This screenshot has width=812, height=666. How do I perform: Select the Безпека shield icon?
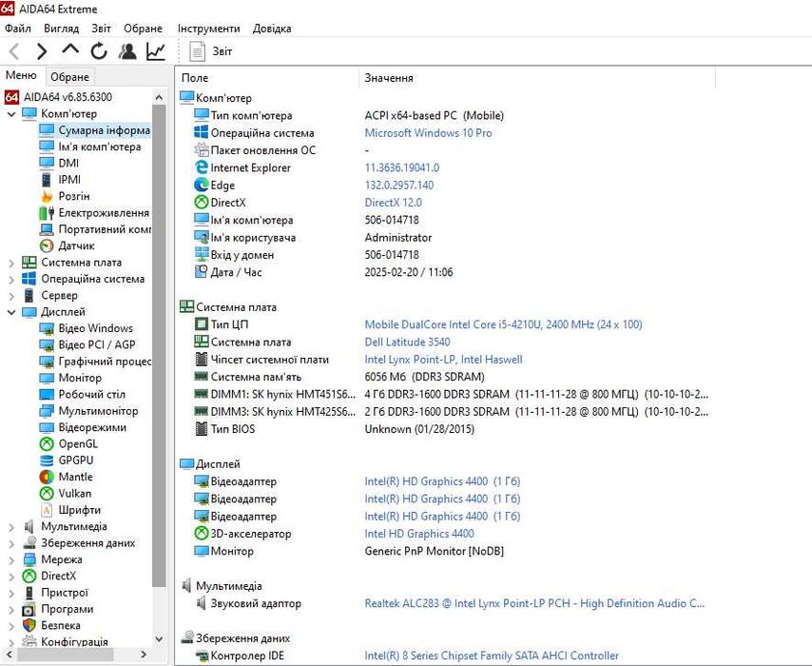[29, 626]
